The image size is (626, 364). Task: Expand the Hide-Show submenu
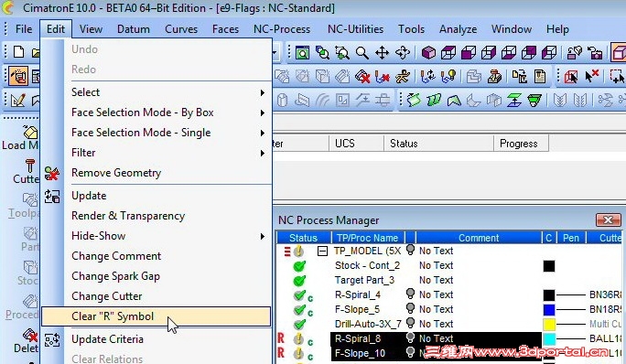tap(263, 236)
